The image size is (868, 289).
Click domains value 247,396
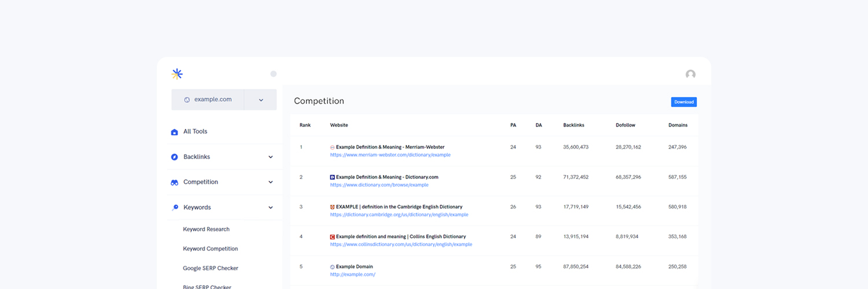(x=678, y=147)
